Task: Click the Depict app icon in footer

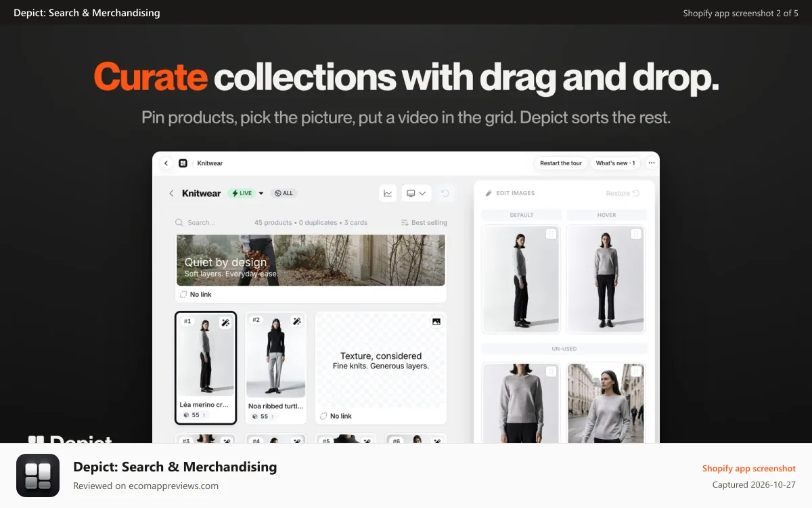Action: pos(38,475)
